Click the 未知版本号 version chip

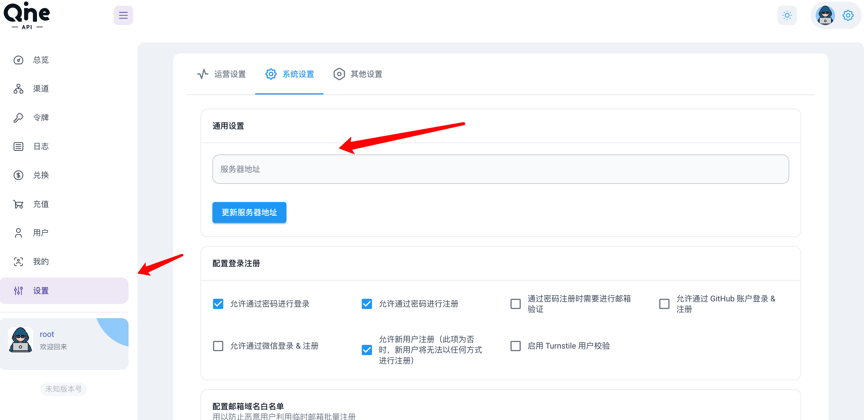[63, 389]
